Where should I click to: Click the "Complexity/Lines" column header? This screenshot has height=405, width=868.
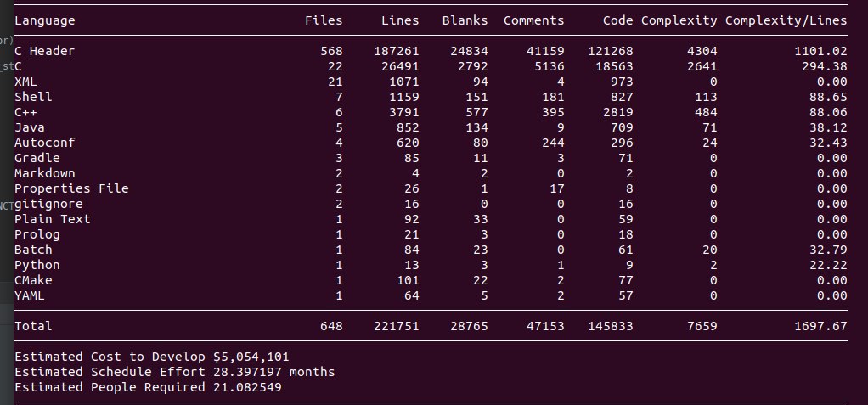(786, 21)
